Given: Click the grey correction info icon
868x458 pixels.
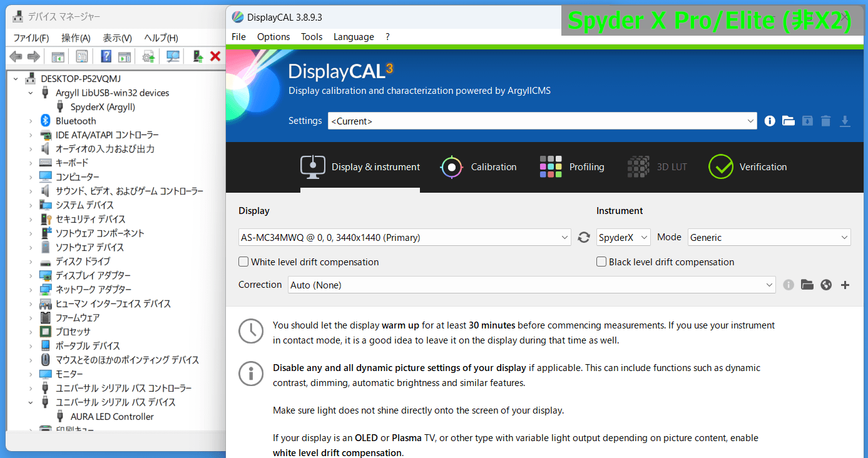Looking at the screenshot, I should (789, 285).
